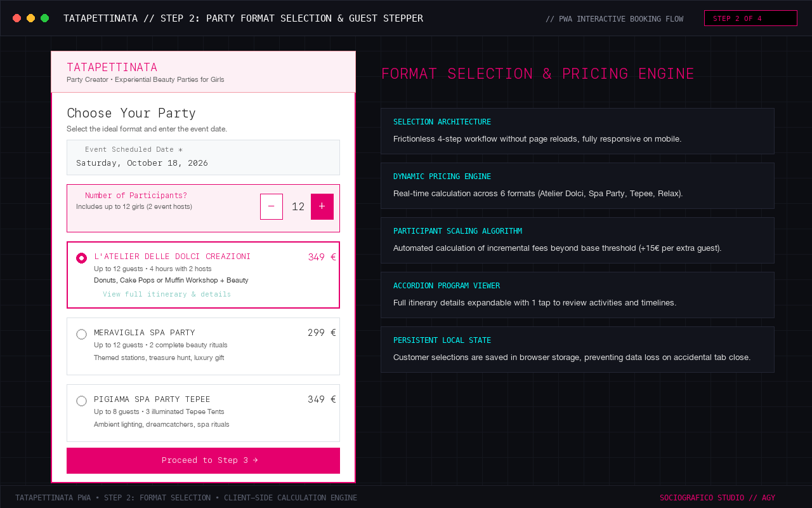Click the participant count value 12
This screenshot has width=812, height=508.
tap(298, 206)
